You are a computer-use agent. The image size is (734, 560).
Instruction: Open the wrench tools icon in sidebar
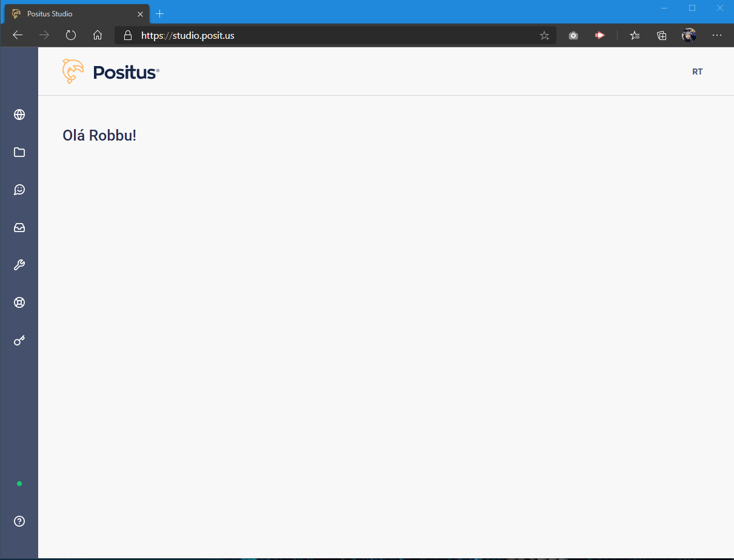click(19, 265)
